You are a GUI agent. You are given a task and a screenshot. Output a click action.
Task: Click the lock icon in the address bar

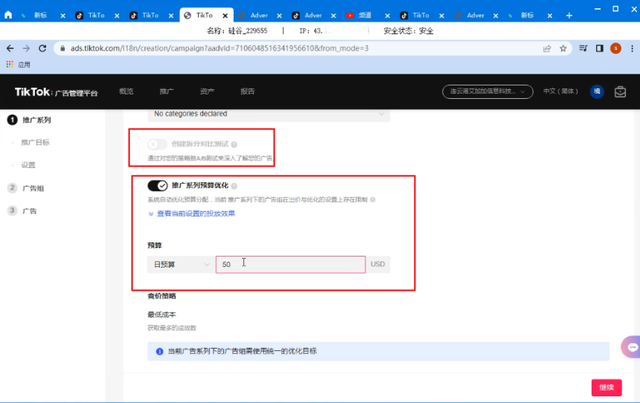[x=62, y=48]
